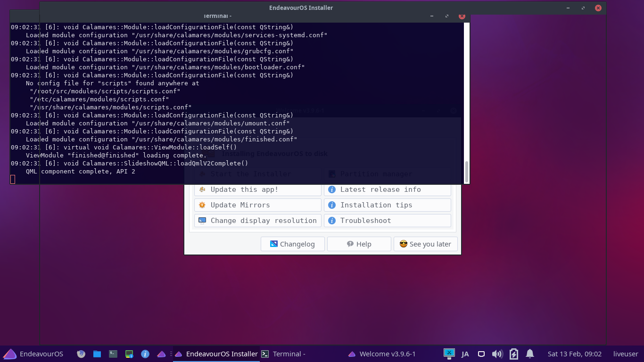Screen dimensions: 644x362
Task: Click 'No config file for "scripts"' line
Action: coord(112,83)
